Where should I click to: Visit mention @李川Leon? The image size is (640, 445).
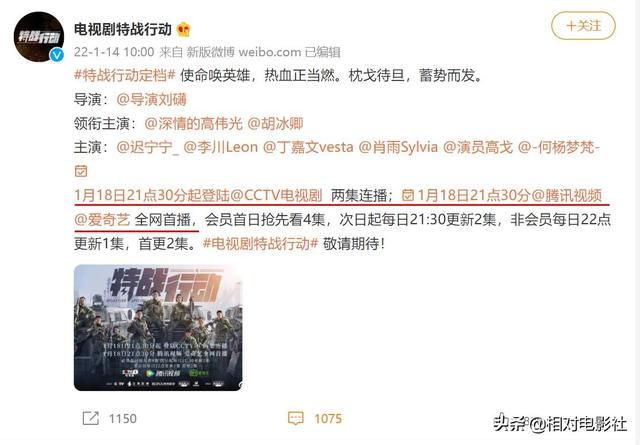click(x=221, y=147)
